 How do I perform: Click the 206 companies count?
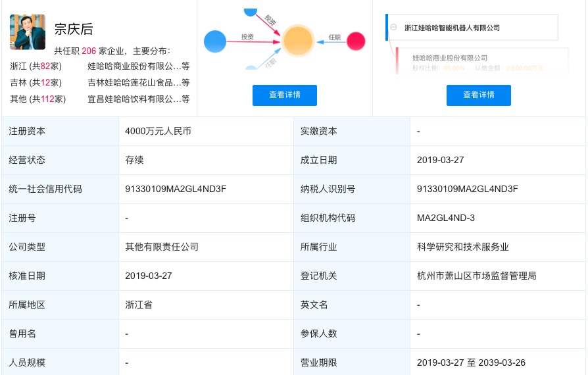pyautogui.click(x=89, y=50)
